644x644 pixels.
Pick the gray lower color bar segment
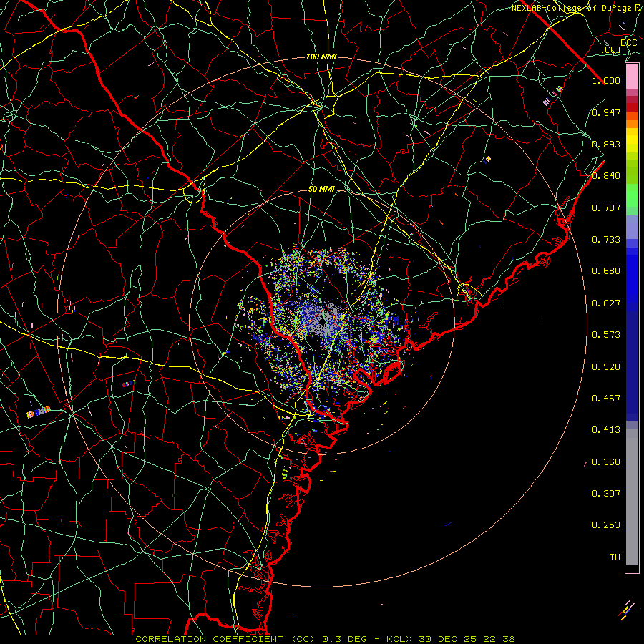pyautogui.click(x=632, y=497)
